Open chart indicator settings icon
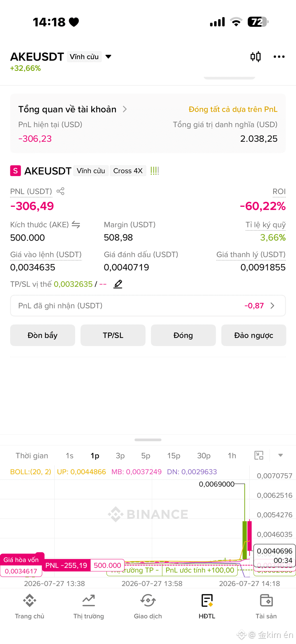Screen dimensions: 296x644 [x=259, y=455]
